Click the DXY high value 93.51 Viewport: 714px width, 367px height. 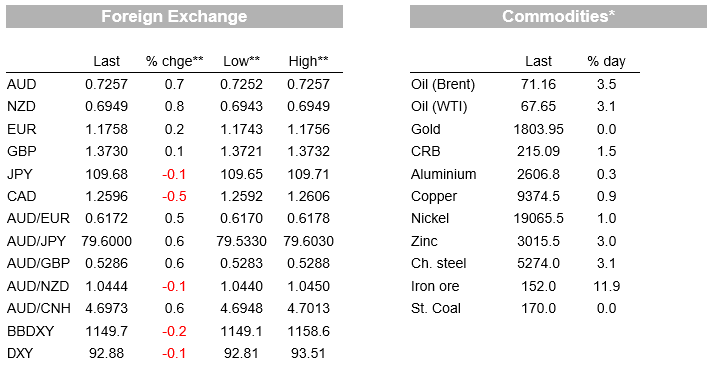click(x=308, y=353)
